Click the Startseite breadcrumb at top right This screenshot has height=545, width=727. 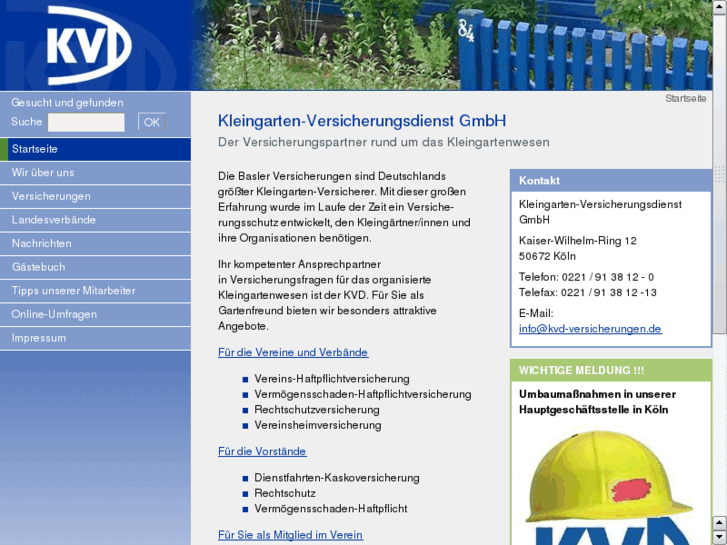[685, 98]
